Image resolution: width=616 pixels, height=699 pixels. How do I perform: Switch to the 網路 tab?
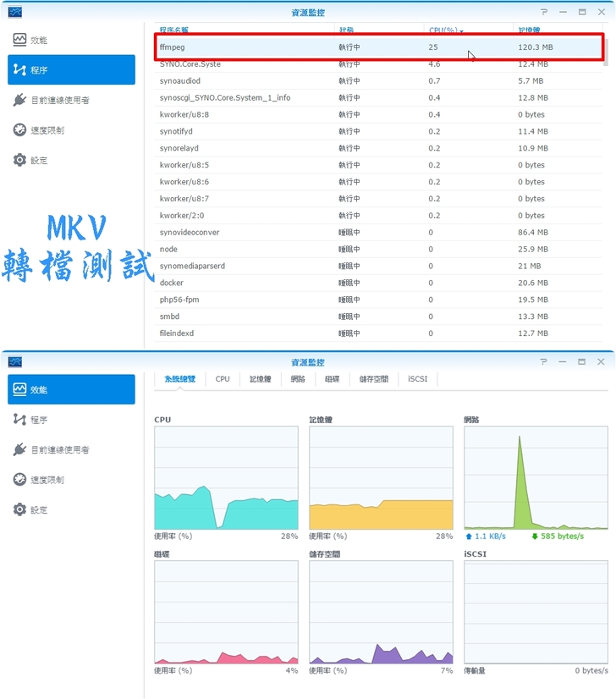point(298,379)
